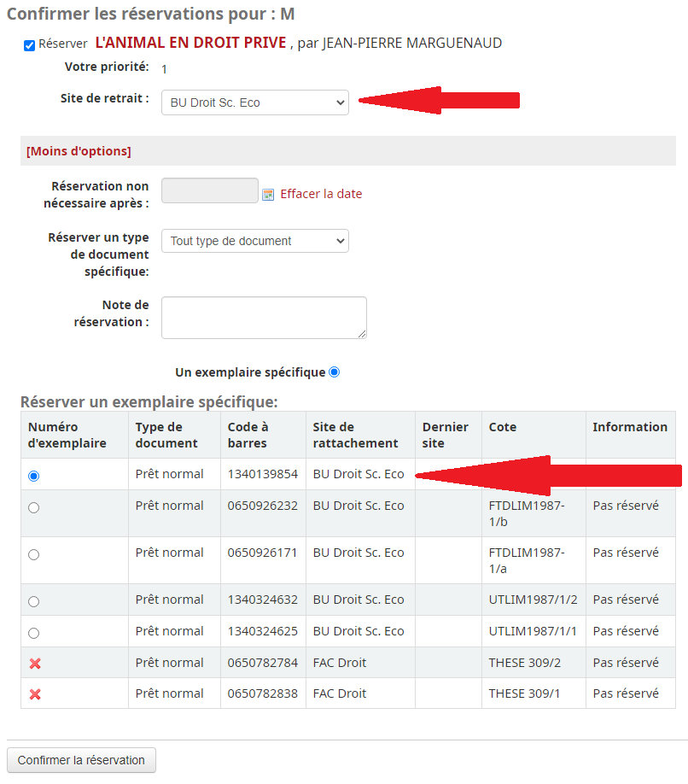The image size is (688, 784).
Task: Select item with barcode 1340139854
Action: pos(34,476)
